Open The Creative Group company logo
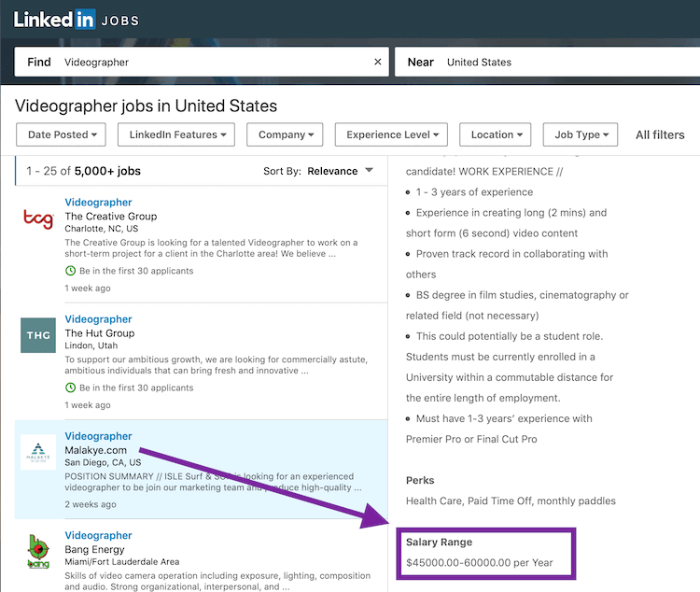 tap(38, 218)
